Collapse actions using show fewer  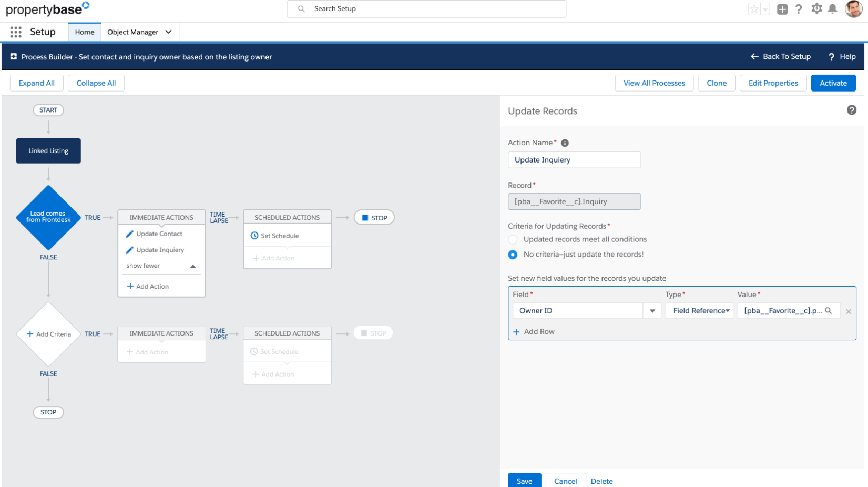coord(142,266)
